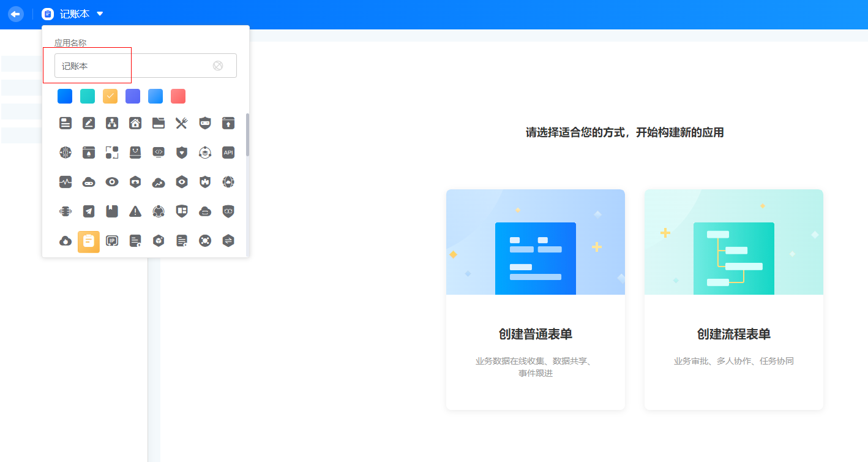Choose the pencil edit icon
Viewport: 868px width, 462px height.
point(89,123)
